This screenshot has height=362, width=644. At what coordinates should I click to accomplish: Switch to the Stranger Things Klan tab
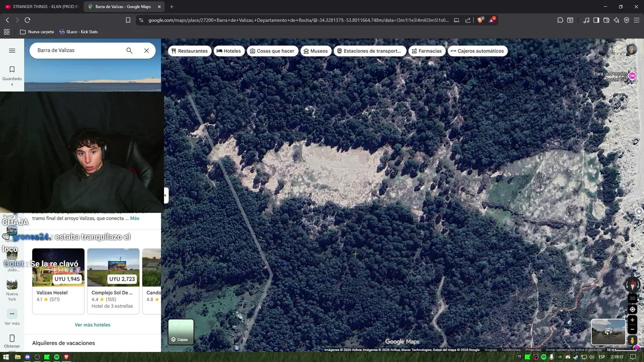[x=42, y=7]
